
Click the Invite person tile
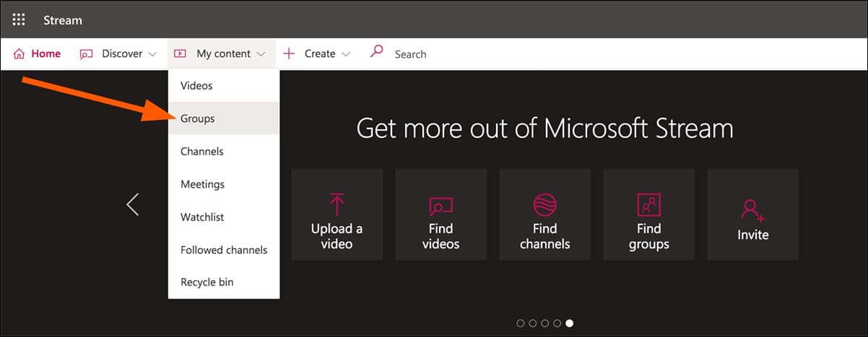pos(752,214)
